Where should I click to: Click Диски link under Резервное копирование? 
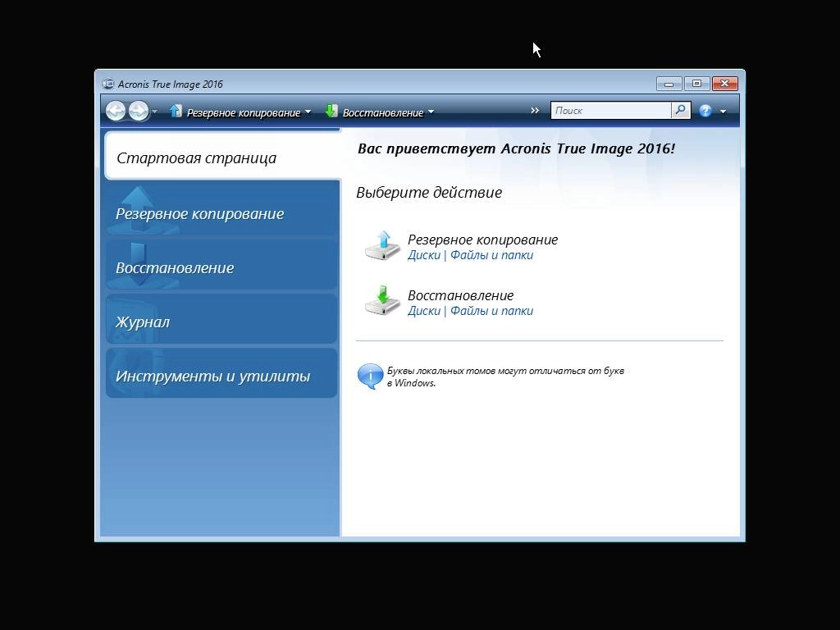424,255
